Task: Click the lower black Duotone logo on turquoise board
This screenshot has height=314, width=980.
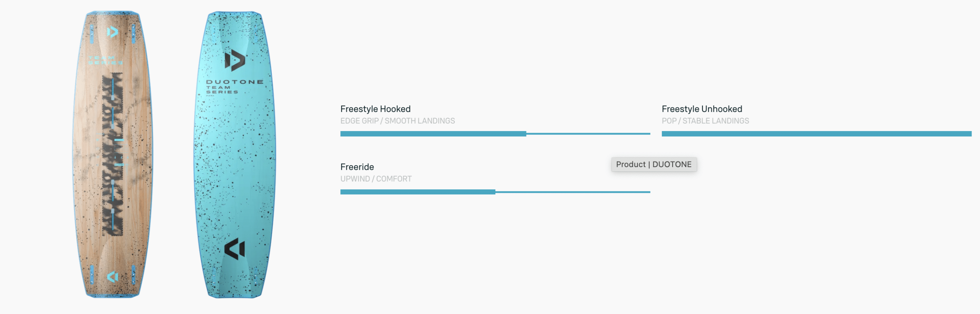Action: coord(234,248)
